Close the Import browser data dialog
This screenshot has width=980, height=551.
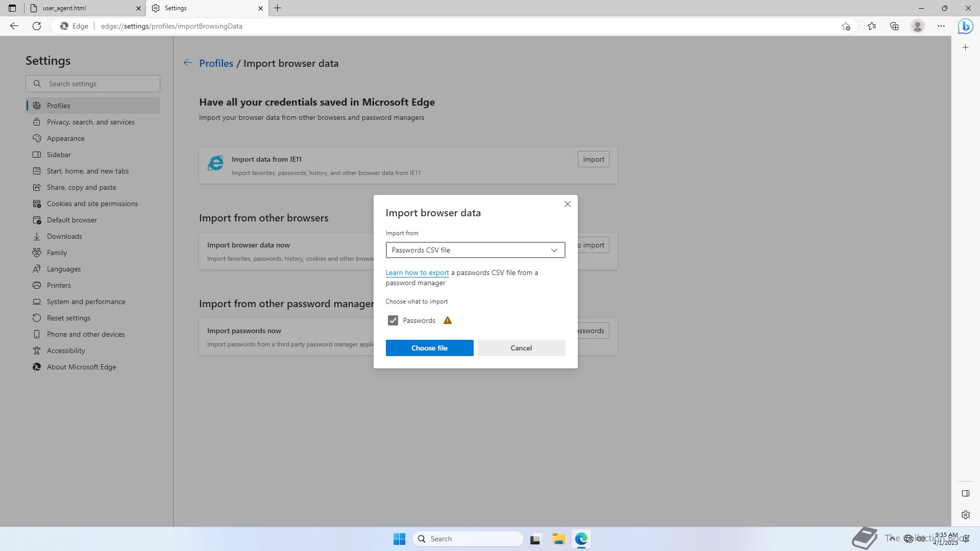point(567,204)
